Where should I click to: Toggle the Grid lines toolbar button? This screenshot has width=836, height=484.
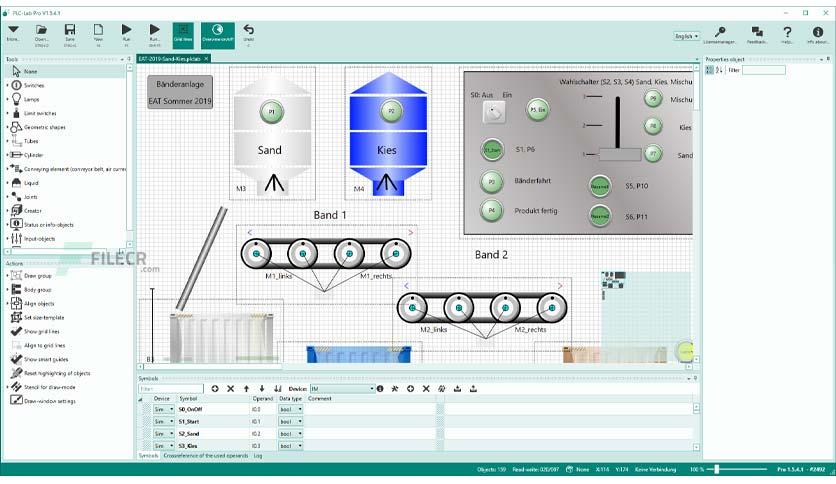click(x=183, y=35)
